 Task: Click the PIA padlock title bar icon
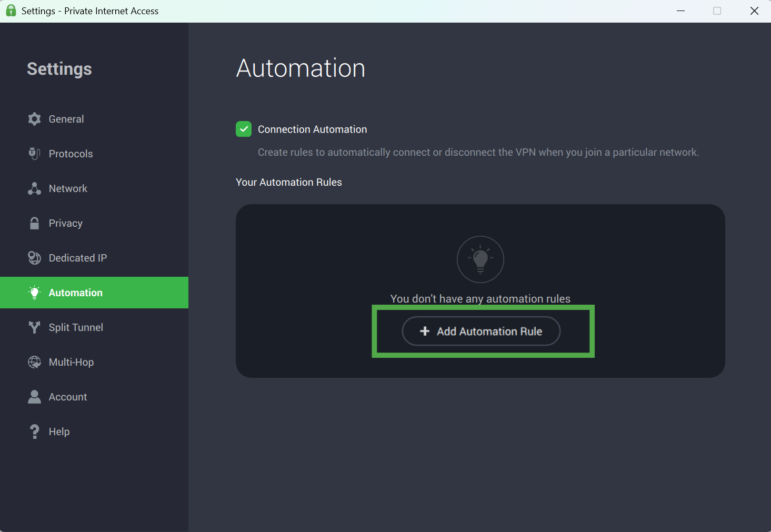point(11,11)
